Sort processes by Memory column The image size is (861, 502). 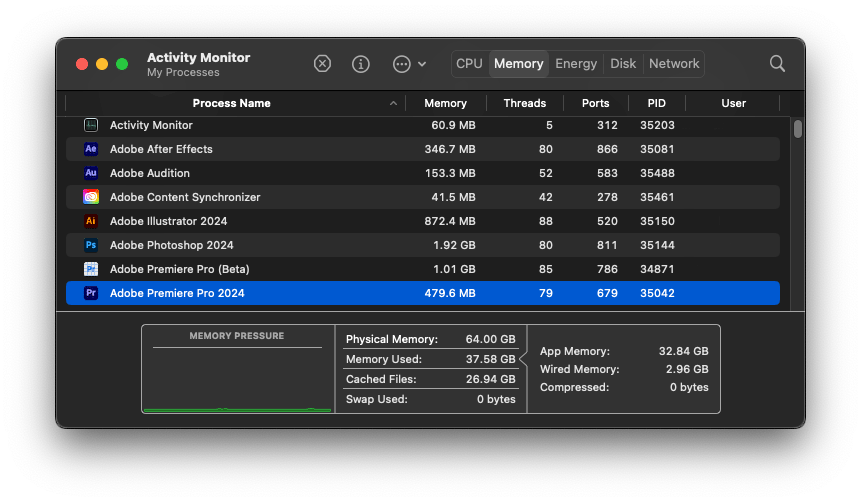coord(445,103)
